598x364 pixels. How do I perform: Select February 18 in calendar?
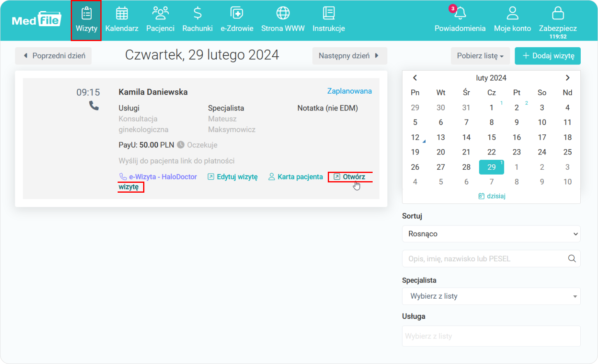coord(568,137)
